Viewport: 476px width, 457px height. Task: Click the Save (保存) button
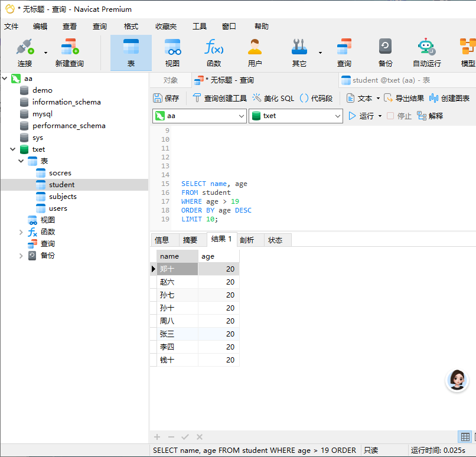pos(166,99)
